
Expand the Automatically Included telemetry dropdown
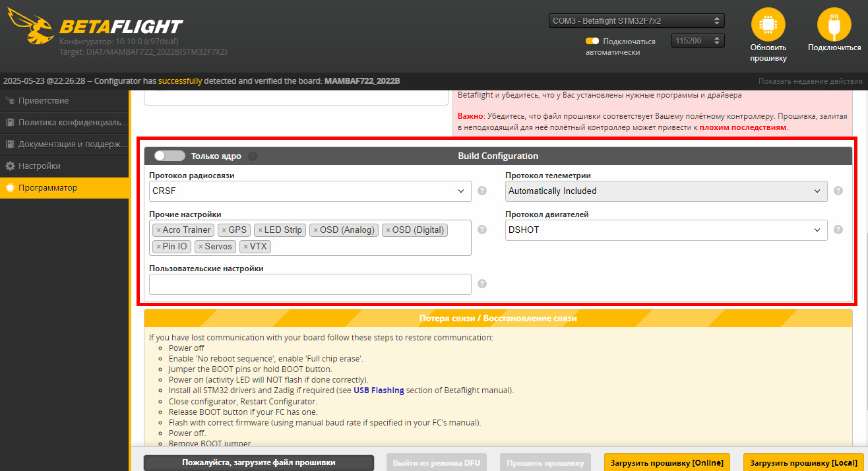click(x=666, y=191)
